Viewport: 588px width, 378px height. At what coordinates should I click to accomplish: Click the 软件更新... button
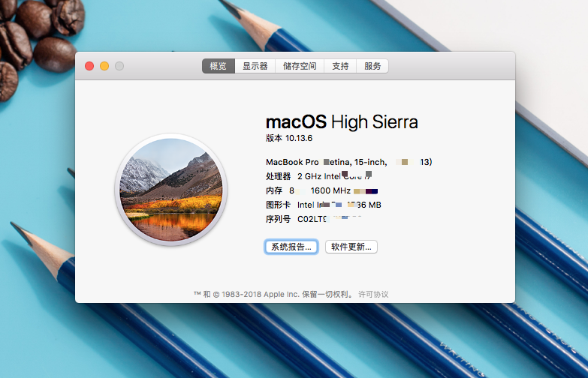pos(351,247)
